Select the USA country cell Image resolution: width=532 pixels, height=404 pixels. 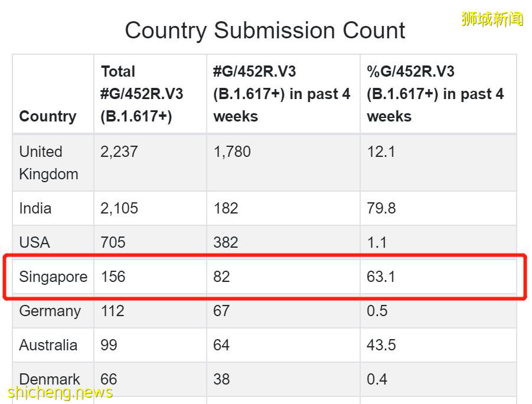[x=34, y=242]
